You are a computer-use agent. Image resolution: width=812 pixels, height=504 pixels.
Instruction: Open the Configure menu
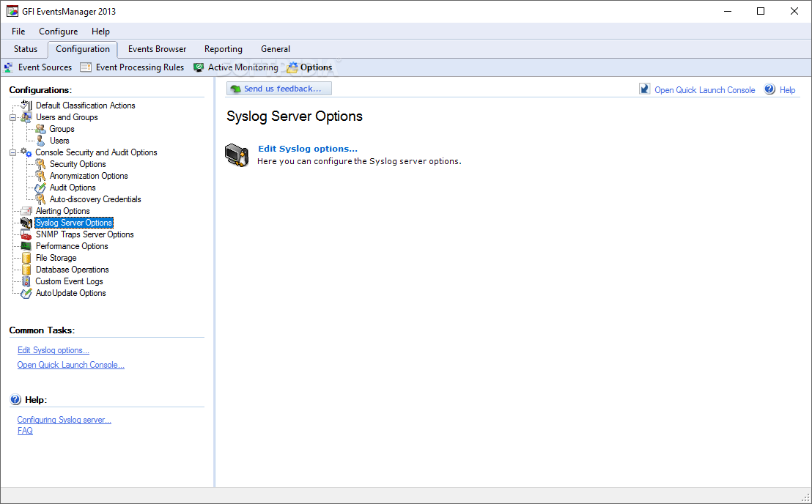point(59,31)
